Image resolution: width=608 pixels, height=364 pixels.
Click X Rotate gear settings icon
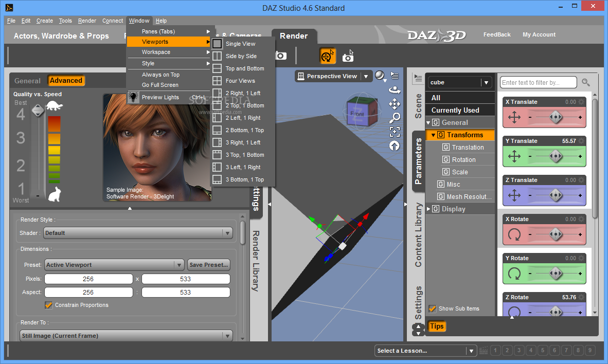(x=581, y=219)
